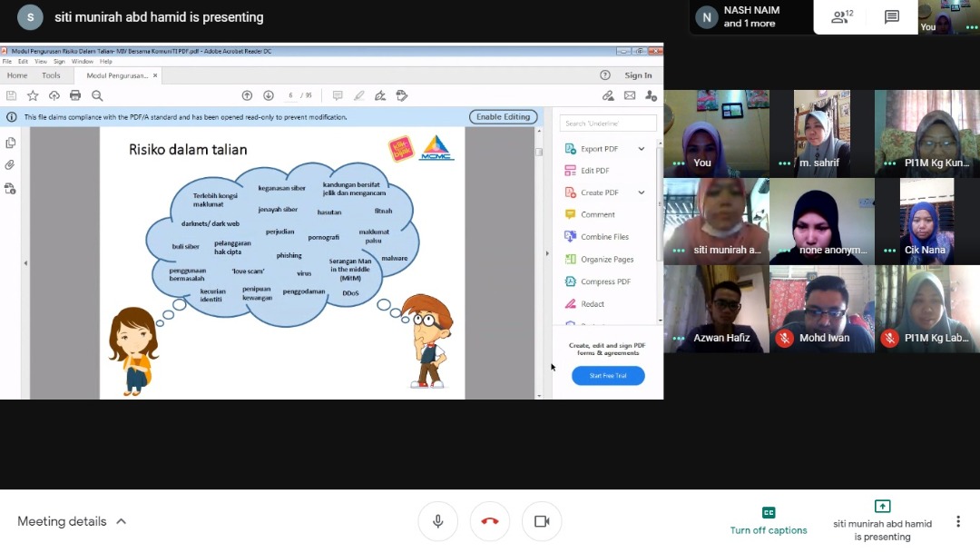
Task: Click the Search tools input field
Action: [x=608, y=123]
